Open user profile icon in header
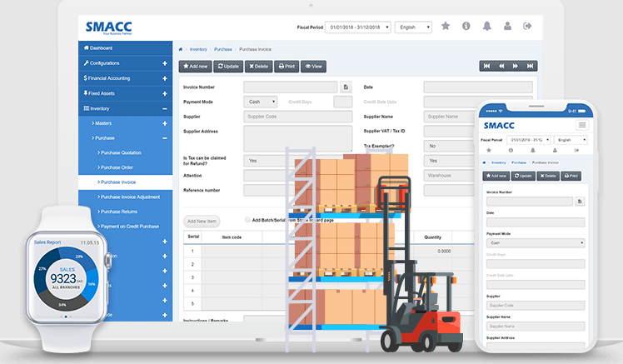The width and height of the screenshot is (623, 364). coord(507,26)
